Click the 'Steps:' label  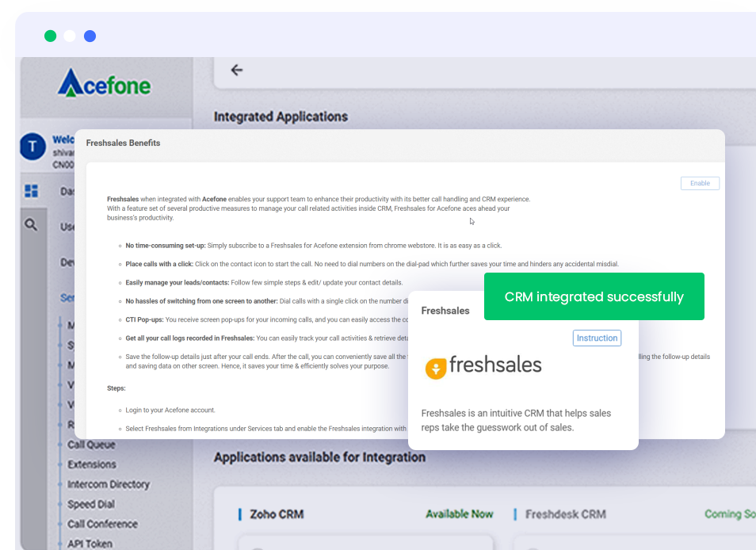[116, 388]
